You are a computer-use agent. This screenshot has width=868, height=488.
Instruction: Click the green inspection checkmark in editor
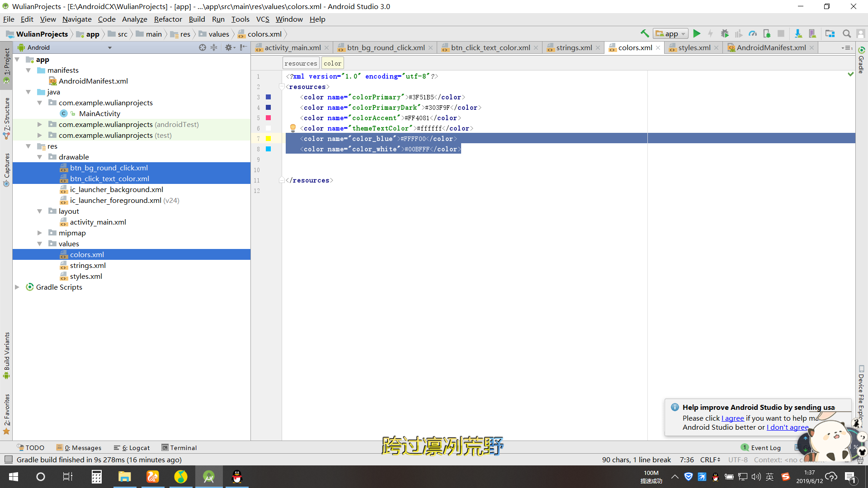point(851,74)
